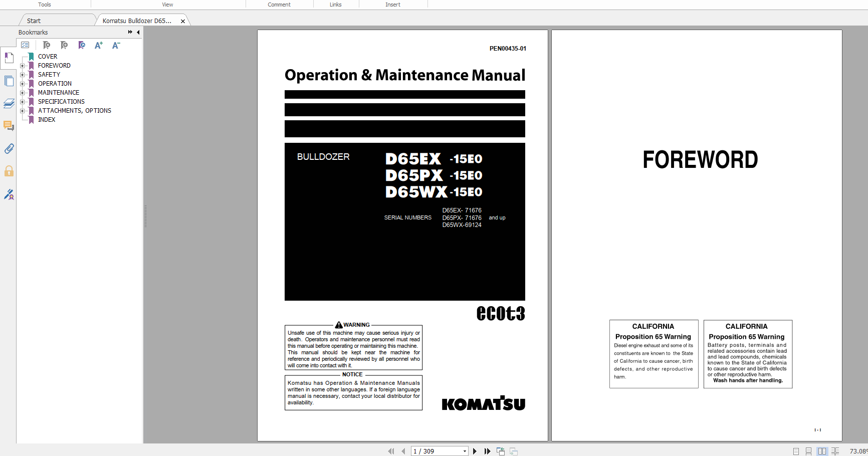Click the delete bookmark icon
Image resolution: width=868 pixels, height=456 pixels.
pyautogui.click(x=47, y=45)
